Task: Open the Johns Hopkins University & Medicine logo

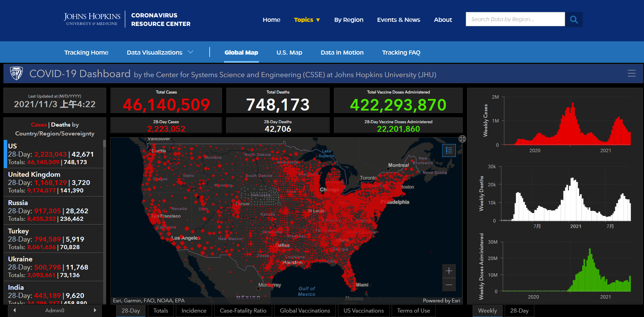Action: pyautogui.click(x=92, y=19)
